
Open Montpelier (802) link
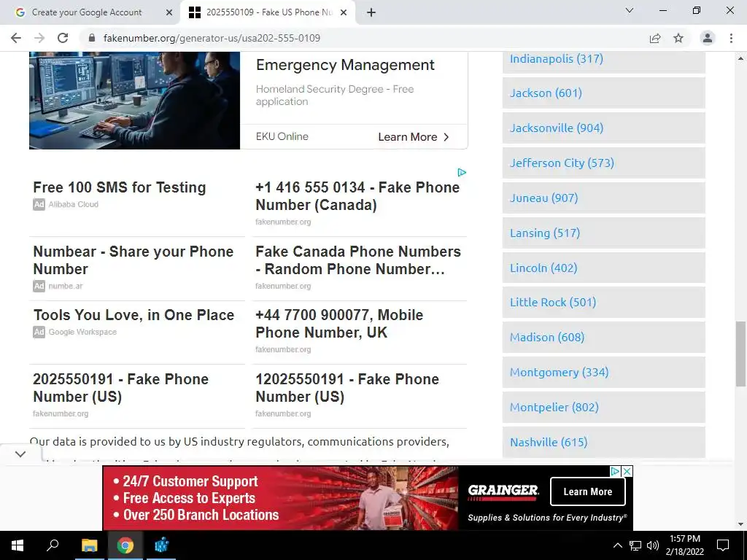554,407
